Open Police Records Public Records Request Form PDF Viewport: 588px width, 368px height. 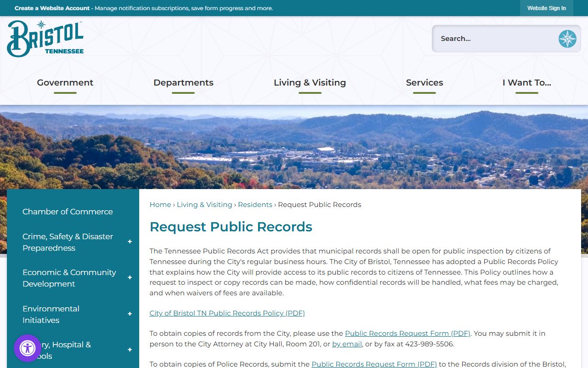click(374, 364)
